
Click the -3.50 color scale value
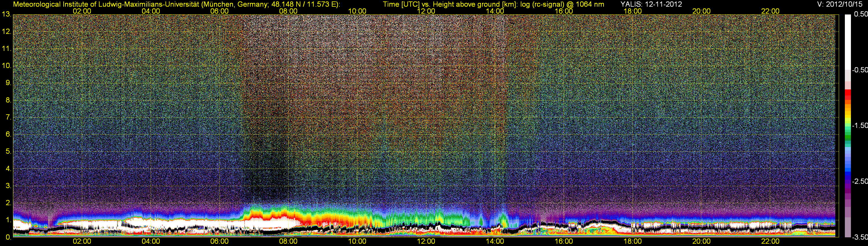tap(860, 237)
